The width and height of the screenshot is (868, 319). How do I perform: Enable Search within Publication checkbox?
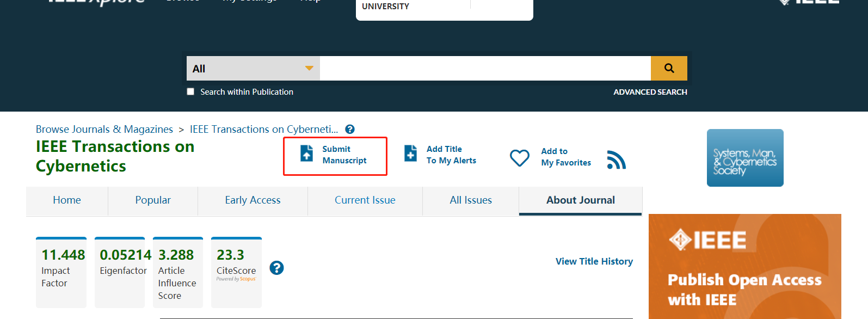pyautogui.click(x=190, y=91)
